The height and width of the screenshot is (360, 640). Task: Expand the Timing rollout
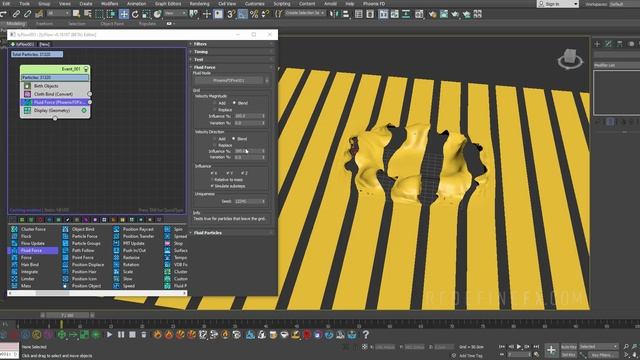point(231,52)
